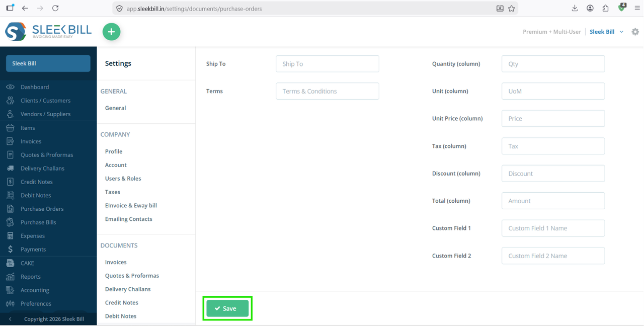Viewport: 644px width, 326px height.
Task: Click the Custom Field 1 Name input
Action: pyautogui.click(x=553, y=228)
